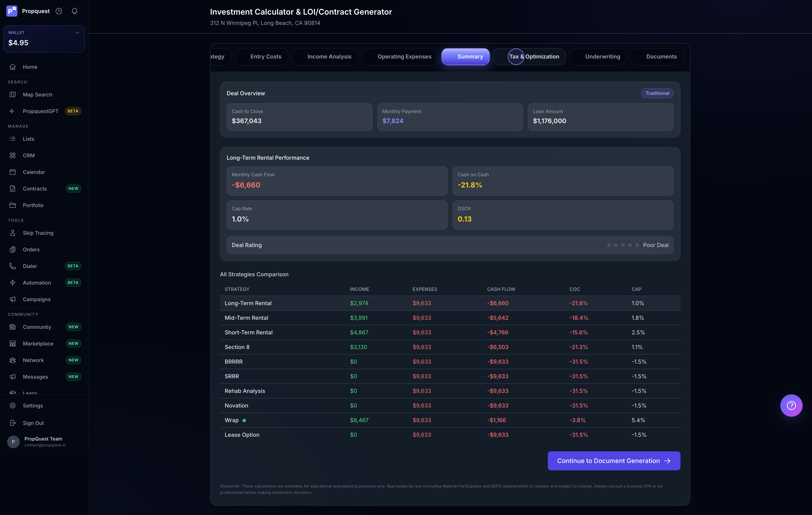This screenshot has width=812, height=515.
Task: Click the Sign Out icon
Action: (13, 423)
